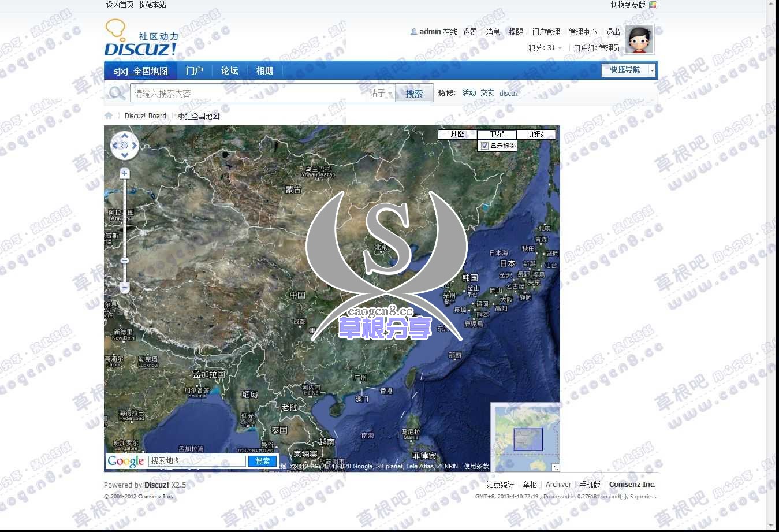Pan the map left with arrow

pyautogui.click(x=115, y=146)
